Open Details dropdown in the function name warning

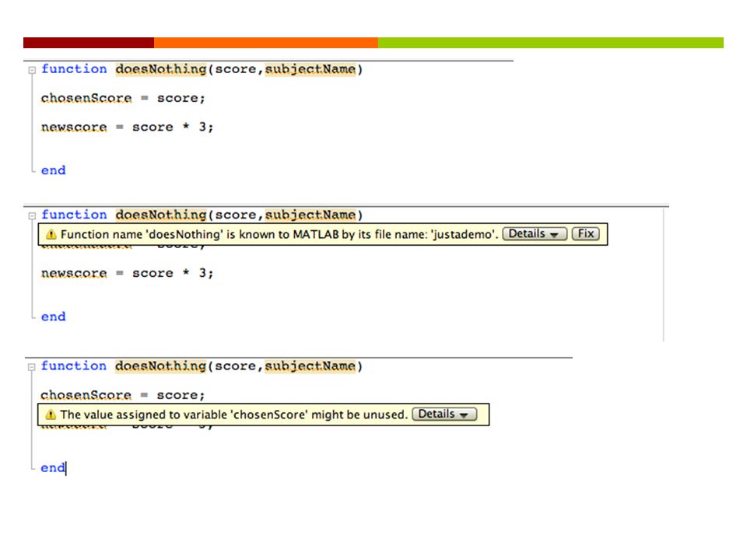click(x=535, y=234)
